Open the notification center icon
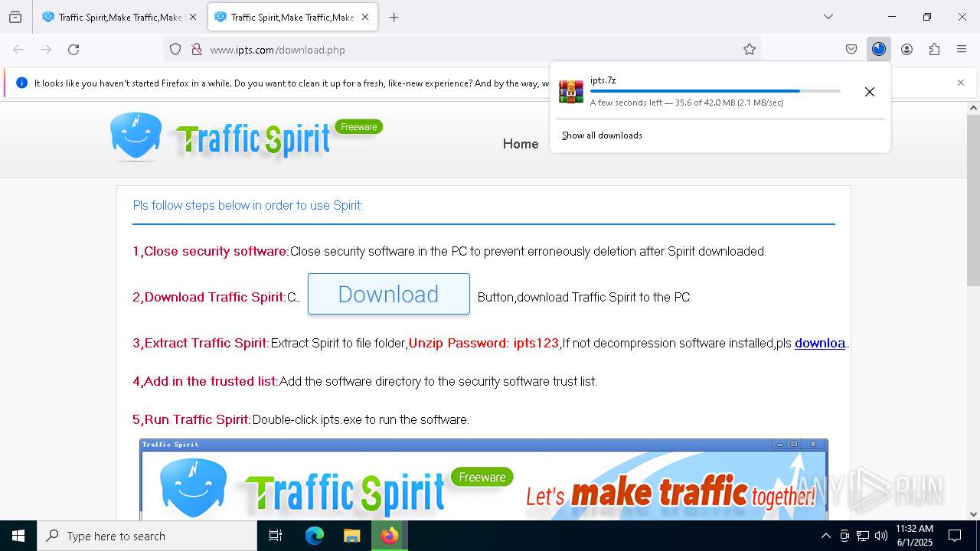The height and width of the screenshot is (551, 980). point(955,536)
